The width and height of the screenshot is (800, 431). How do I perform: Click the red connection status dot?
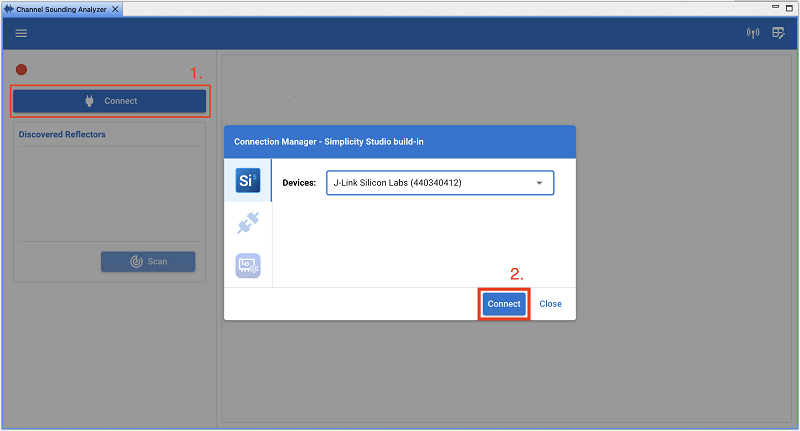click(x=21, y=70)
